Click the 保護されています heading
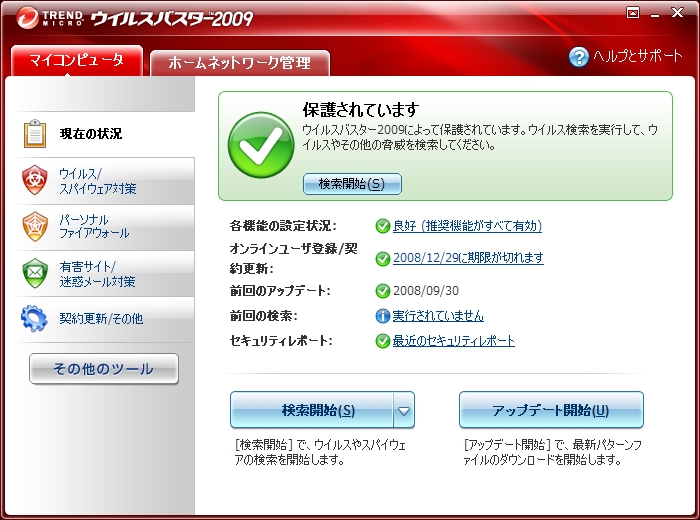The image size is (700, 520). click(x=361, y=109)
